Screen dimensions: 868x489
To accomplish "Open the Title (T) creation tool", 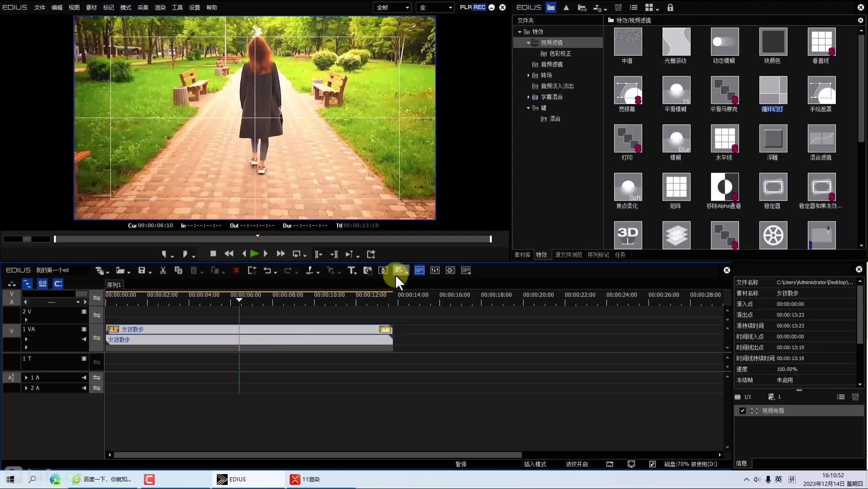I will click(351, 270).
